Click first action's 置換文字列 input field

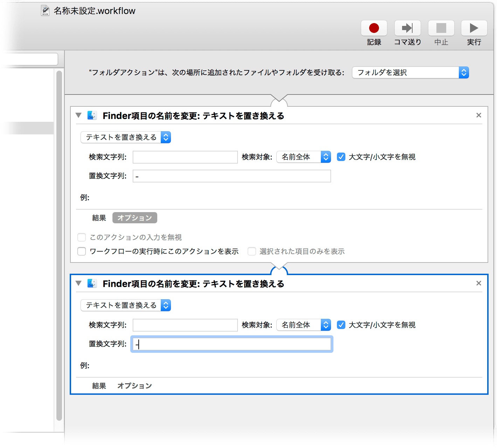(232, 176)
